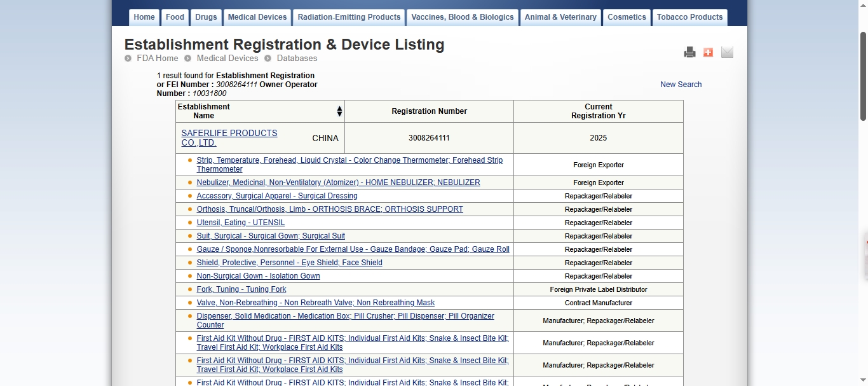Screen dimensions: 868x386
Task: Open Non Rebreath Valve listing link
Action: pyautogui.click(x=316, y=303)
